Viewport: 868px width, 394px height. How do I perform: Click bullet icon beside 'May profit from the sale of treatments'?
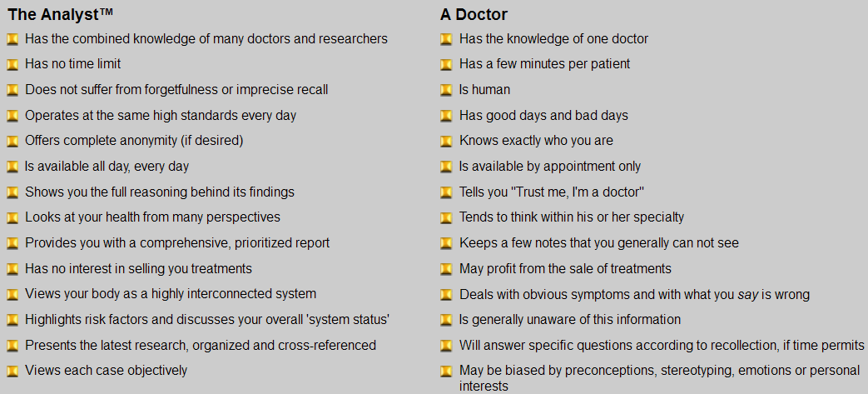446,269
